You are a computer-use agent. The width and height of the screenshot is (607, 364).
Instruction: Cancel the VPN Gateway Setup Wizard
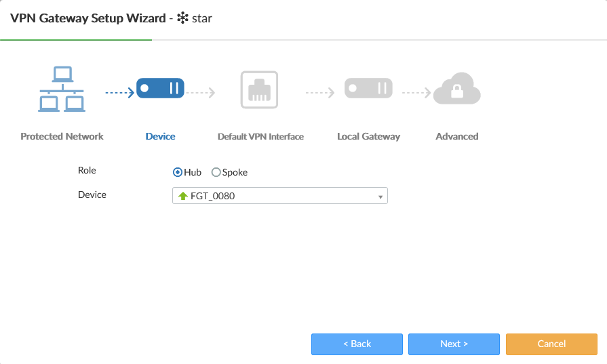point(551,344)
